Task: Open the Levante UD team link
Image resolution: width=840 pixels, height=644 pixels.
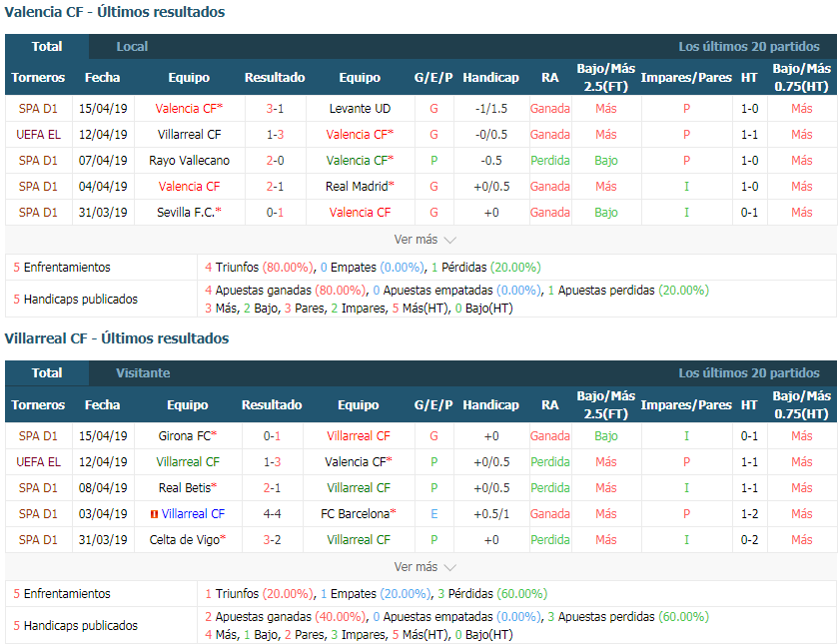Action: pos(360,109)
